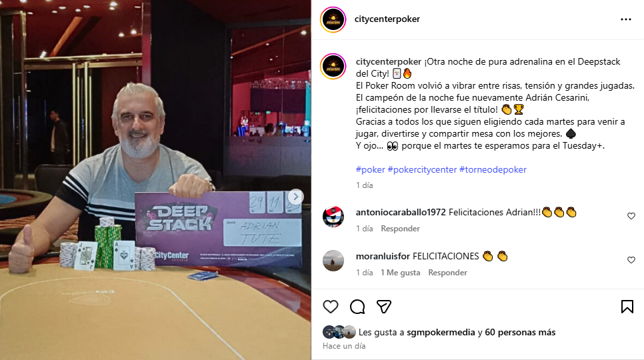Share post via paper plane icon

pos(383,307)
